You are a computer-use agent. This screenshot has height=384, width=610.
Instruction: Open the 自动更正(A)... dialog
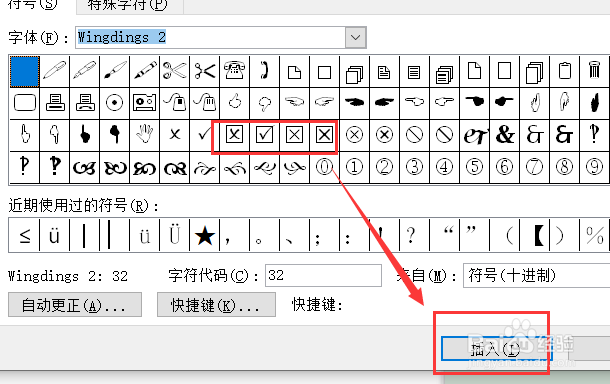(x=75, y=305)
